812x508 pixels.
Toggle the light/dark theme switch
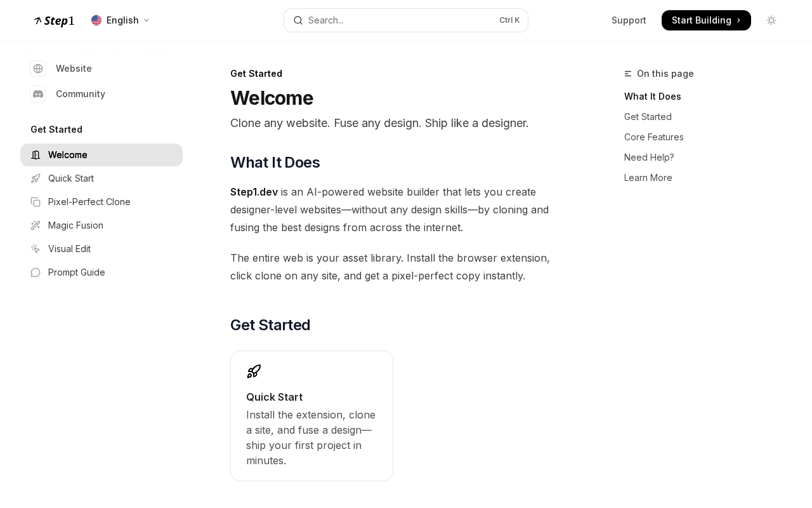tap(771, 20)
